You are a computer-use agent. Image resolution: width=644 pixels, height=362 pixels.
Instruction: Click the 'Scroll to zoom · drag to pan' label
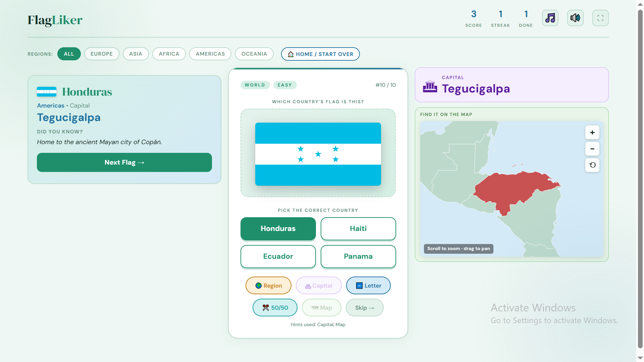pos(459,249)
